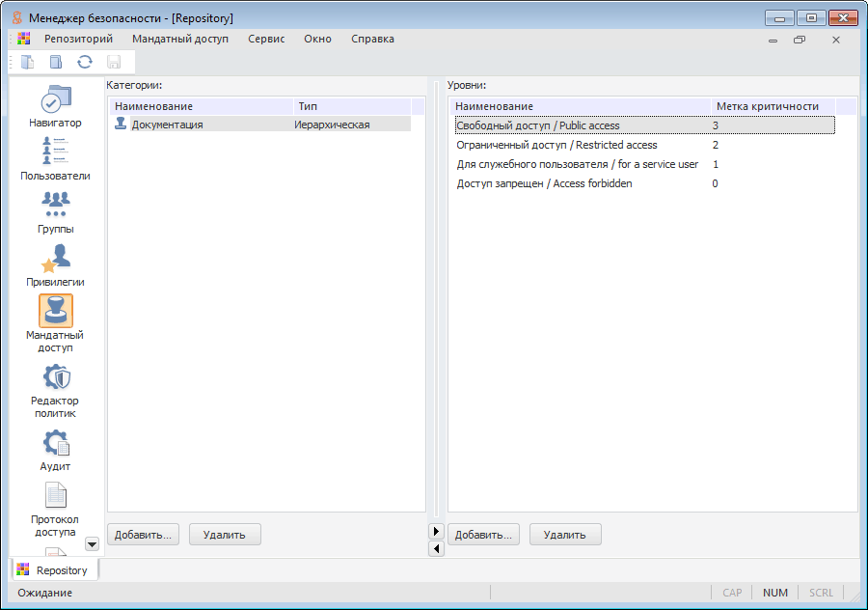The height and width of the screenshot is (610, 868).
Task: Open the Пользователи sidebar section
Action: pos(55,159)
